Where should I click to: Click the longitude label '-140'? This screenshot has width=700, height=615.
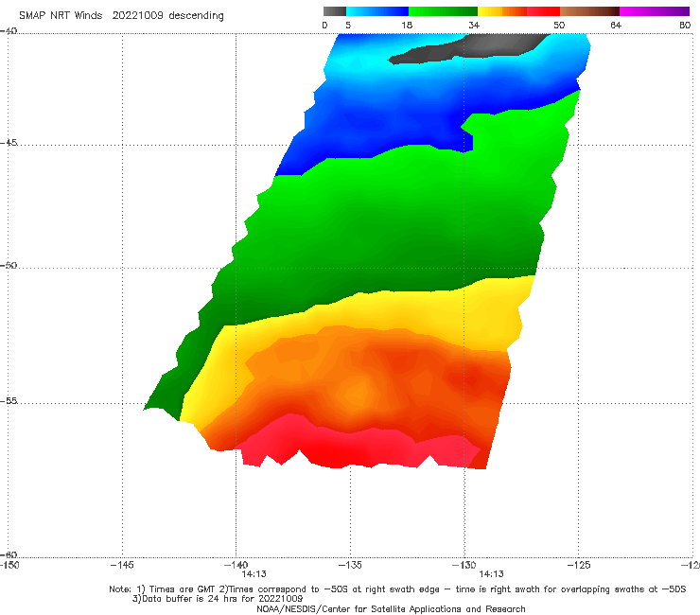236,566
